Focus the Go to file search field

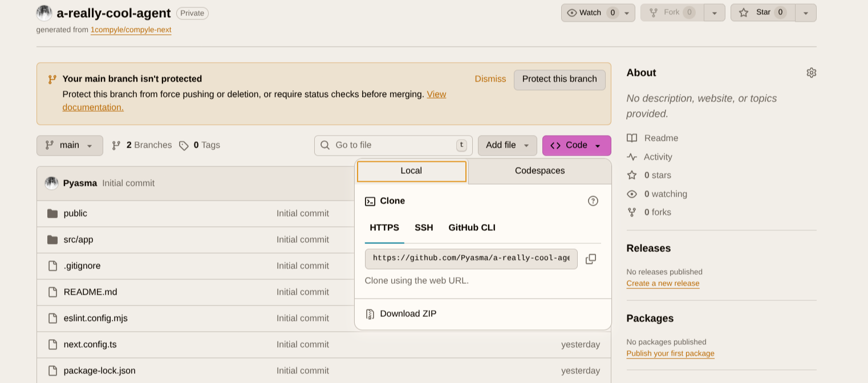click(x=392, y=145)
